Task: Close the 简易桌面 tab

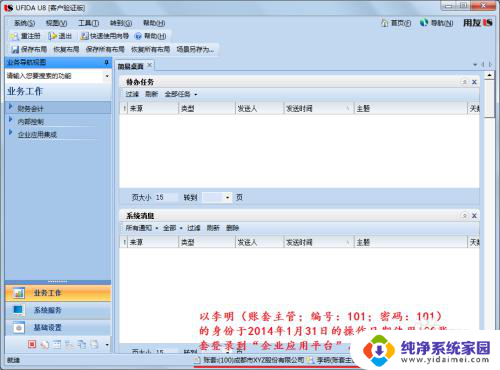Action: (150, 65)
